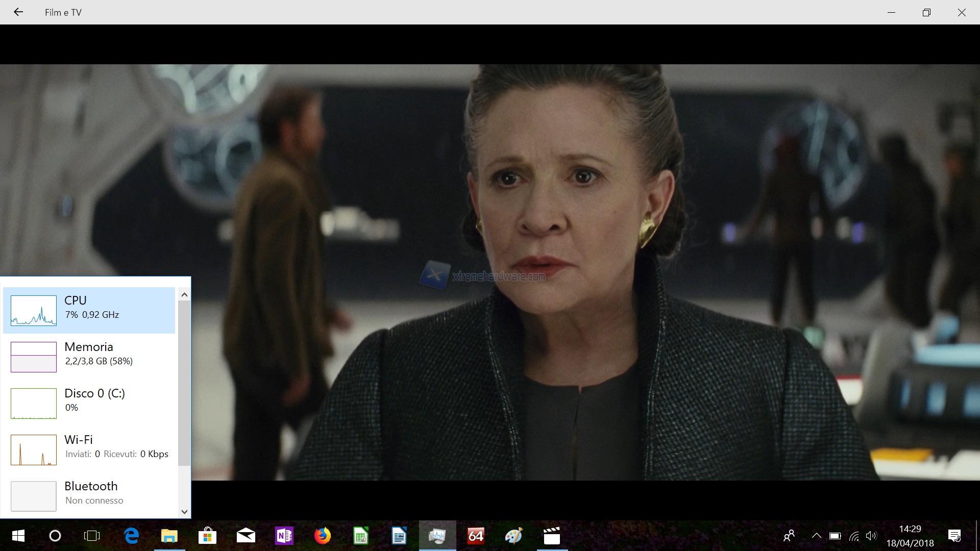Open Mail app from taskbar
The image size is (980, 551).
point(246,536)
